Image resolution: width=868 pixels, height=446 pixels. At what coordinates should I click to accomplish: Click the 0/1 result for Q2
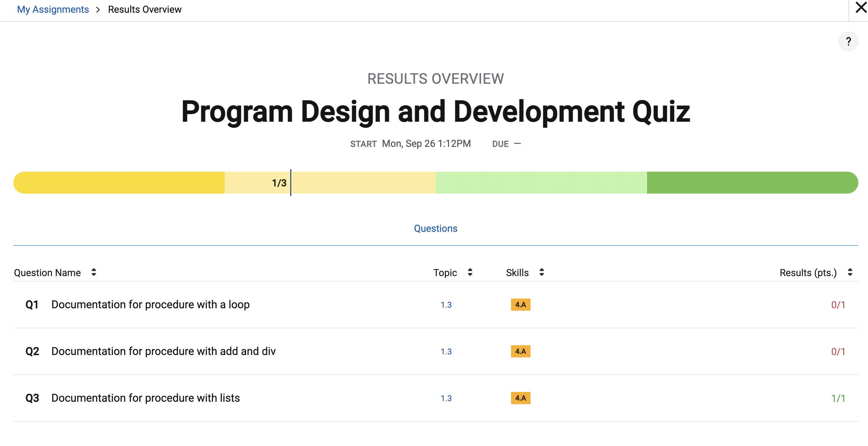[x=838, y=352]
